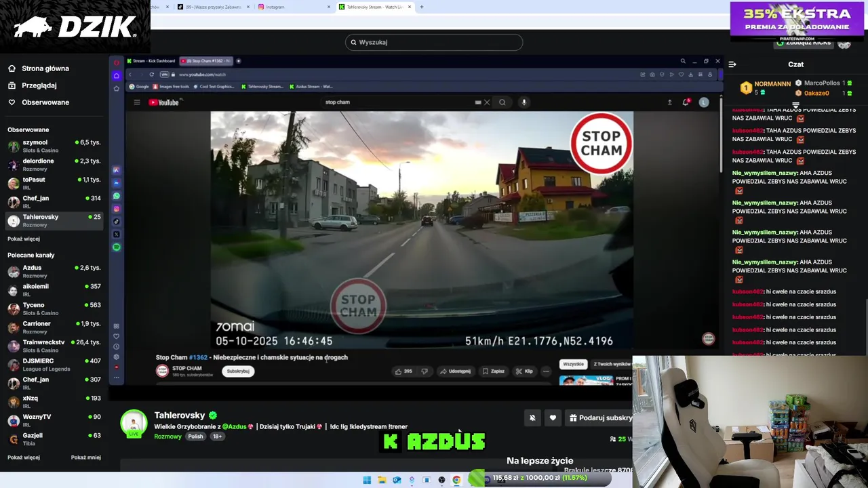Collapse recommended with Pokaż mniej
This screenshot has width=868, height=488.
point(86,457)
